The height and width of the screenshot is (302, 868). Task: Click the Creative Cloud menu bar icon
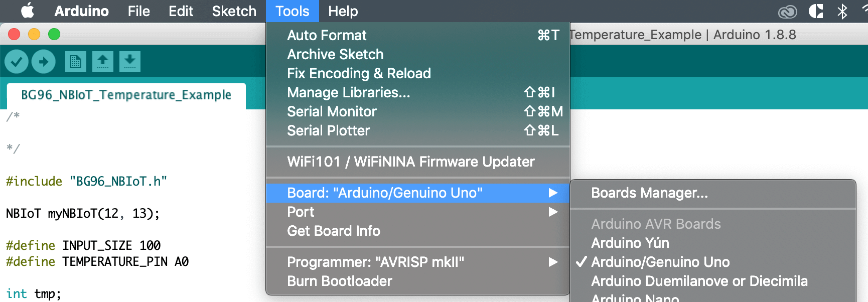787,12
